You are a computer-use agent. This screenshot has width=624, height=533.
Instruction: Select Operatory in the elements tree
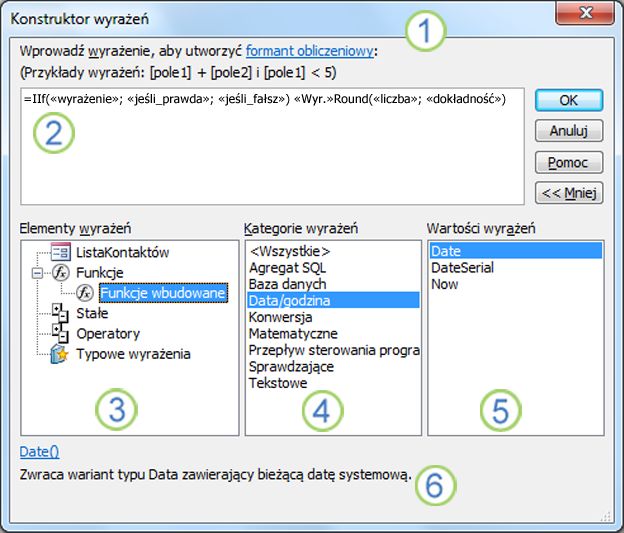coord(108,334)
